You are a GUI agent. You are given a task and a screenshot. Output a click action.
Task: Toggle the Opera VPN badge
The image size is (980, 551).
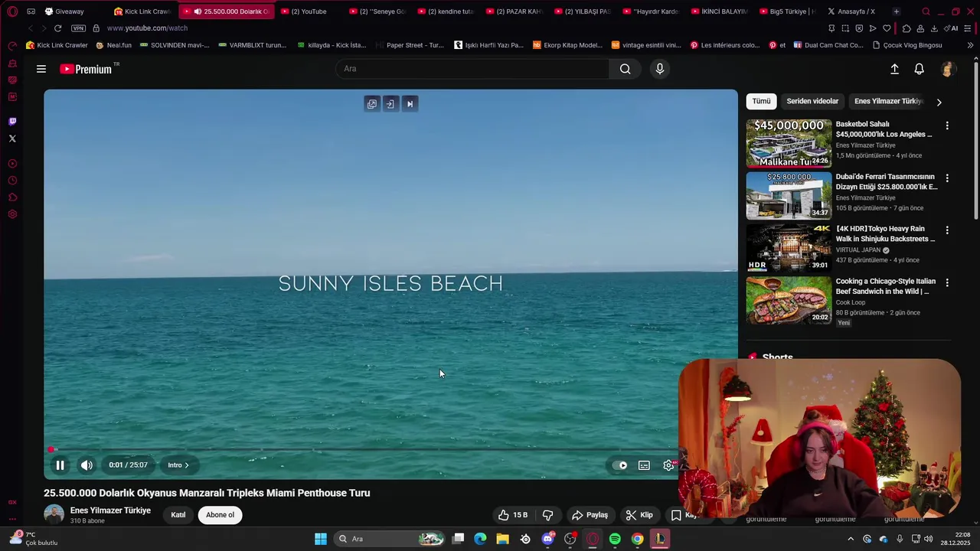pos(79,28)
